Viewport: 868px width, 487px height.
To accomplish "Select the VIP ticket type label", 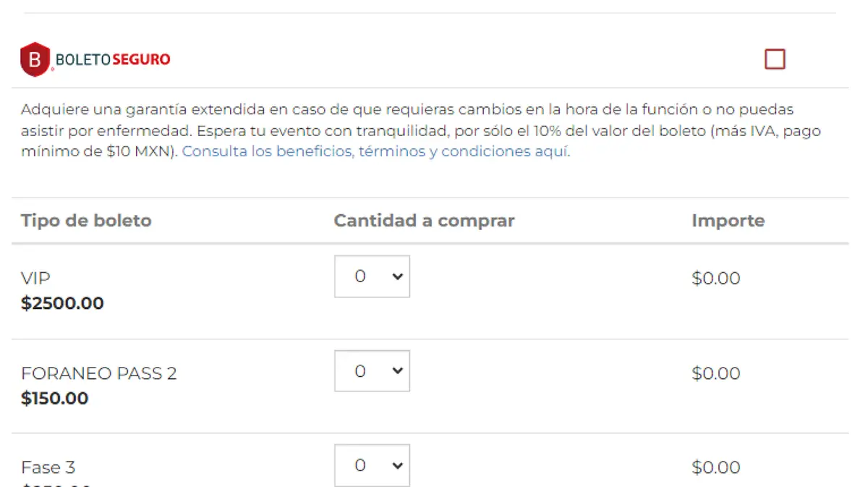I will tap(35, 279).
